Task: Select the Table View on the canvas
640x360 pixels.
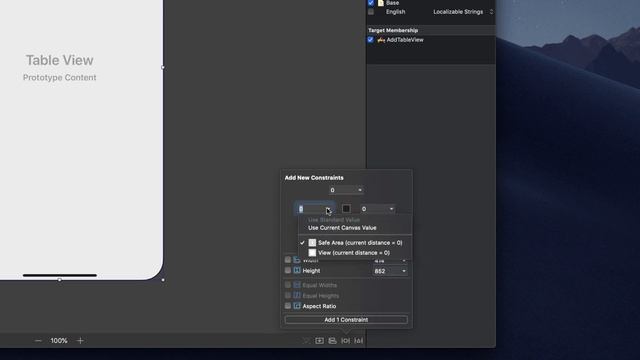Action: pyautogui.click(x=60, y=60)
